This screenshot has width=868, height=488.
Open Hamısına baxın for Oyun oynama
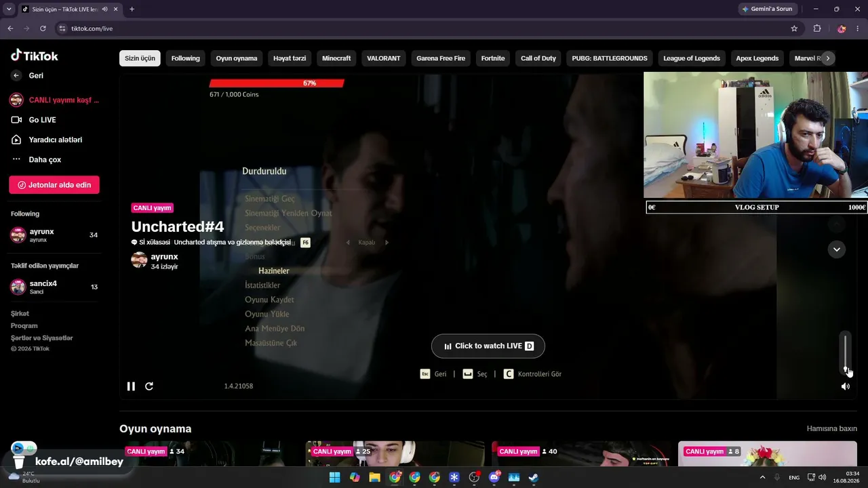832,429
